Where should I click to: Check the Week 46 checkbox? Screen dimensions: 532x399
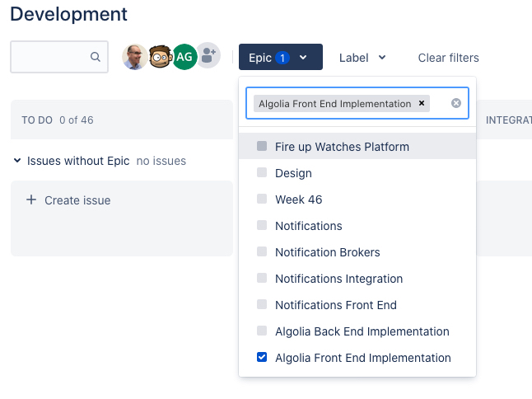click(262, 199)
